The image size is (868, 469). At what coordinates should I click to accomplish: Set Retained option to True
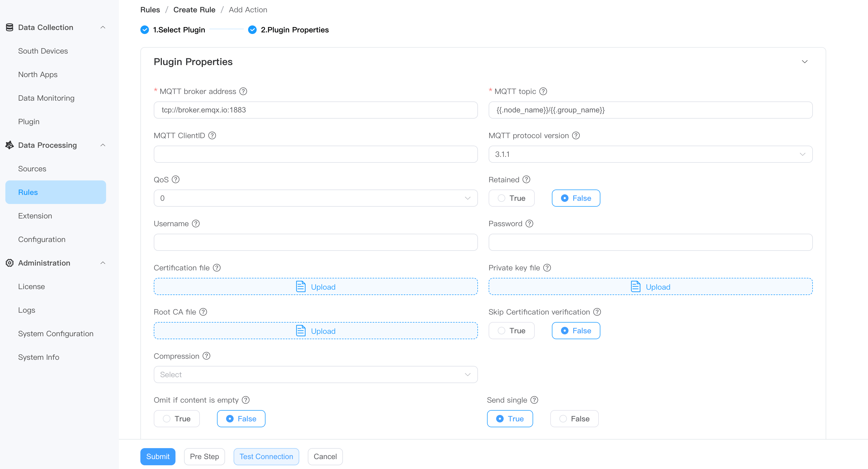[x=511, y=198]
